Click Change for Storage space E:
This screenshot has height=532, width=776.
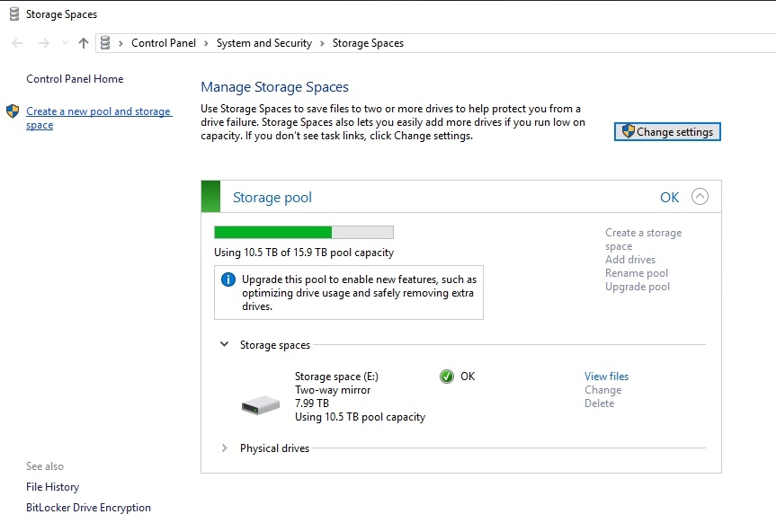coord(602,390)
